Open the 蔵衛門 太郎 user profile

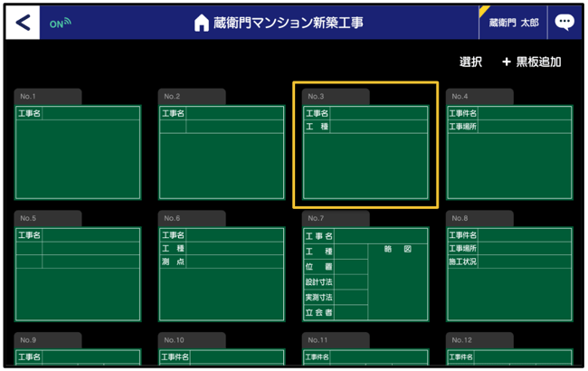pyautogui.click(x=513, y=24)
